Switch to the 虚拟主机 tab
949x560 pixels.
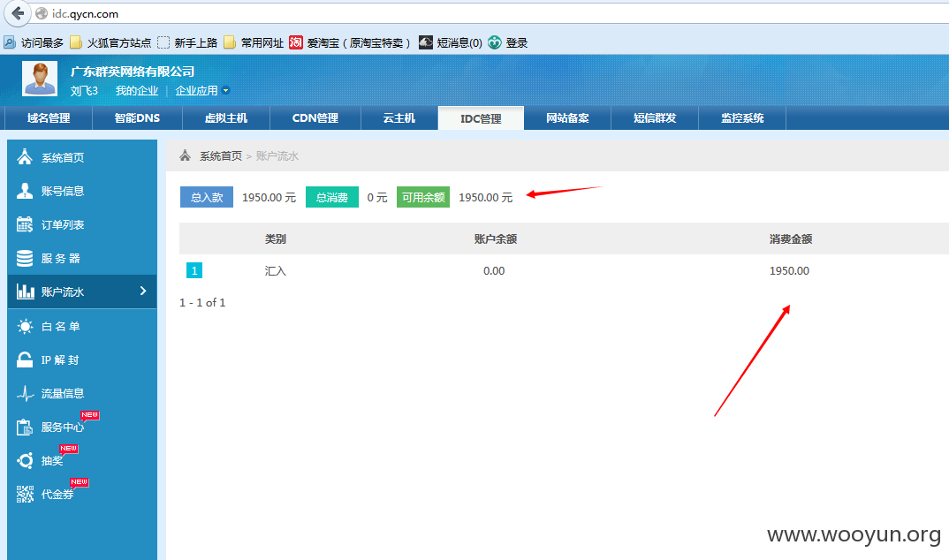226,118
